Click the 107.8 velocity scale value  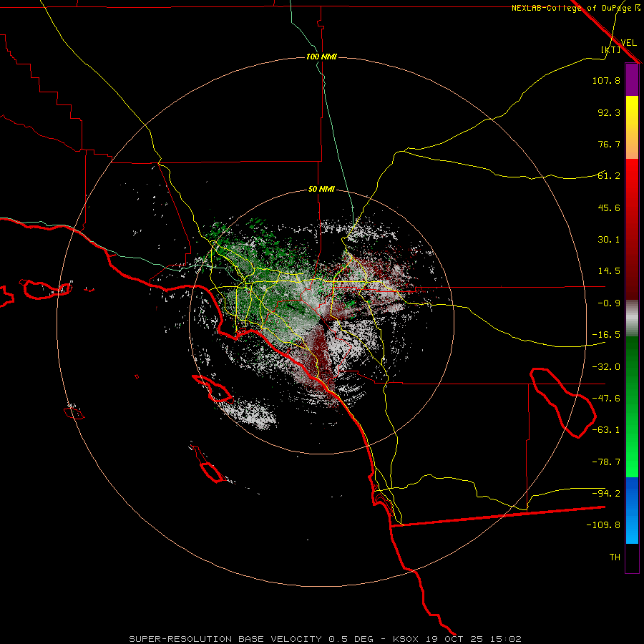pos(606,80)
